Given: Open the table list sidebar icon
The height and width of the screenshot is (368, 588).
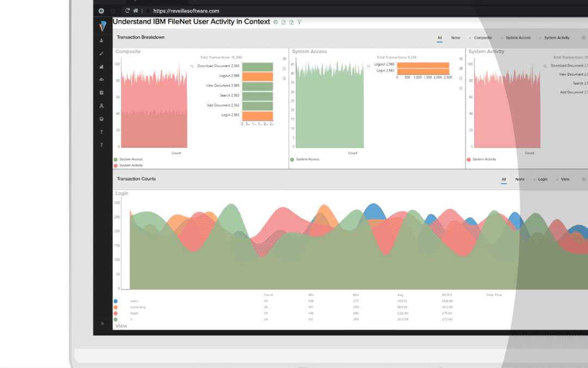Looking at the screenshot, I should click(x=101, y=93).
